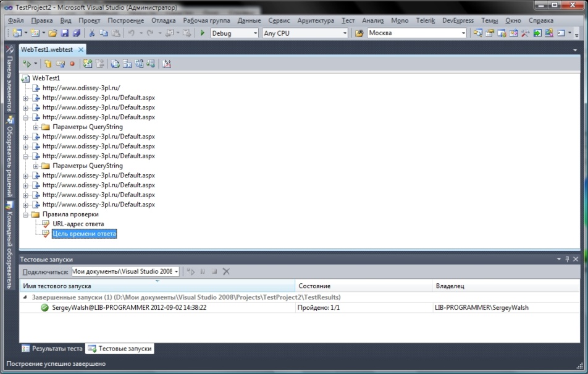Screen dimensions: 588x374
Task: Open the main toolbar options overflow arrow
Action: pyautogui.click(x=577, y=34)
